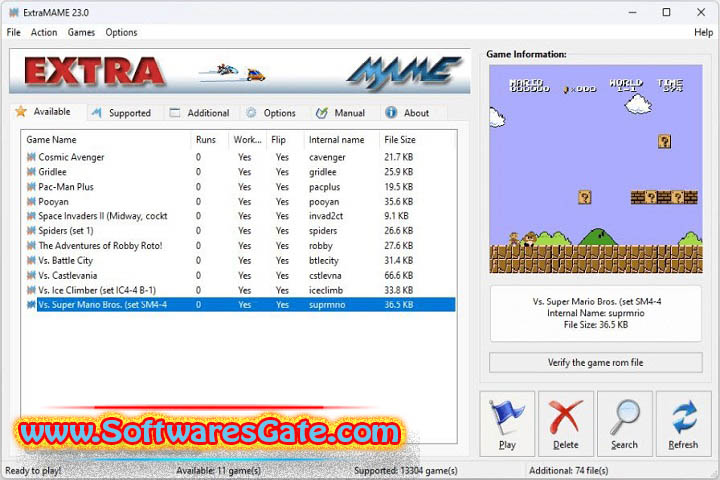Open the Action menu
The height and width of the screenshot is (480, 720).
[x=44, y=32]
